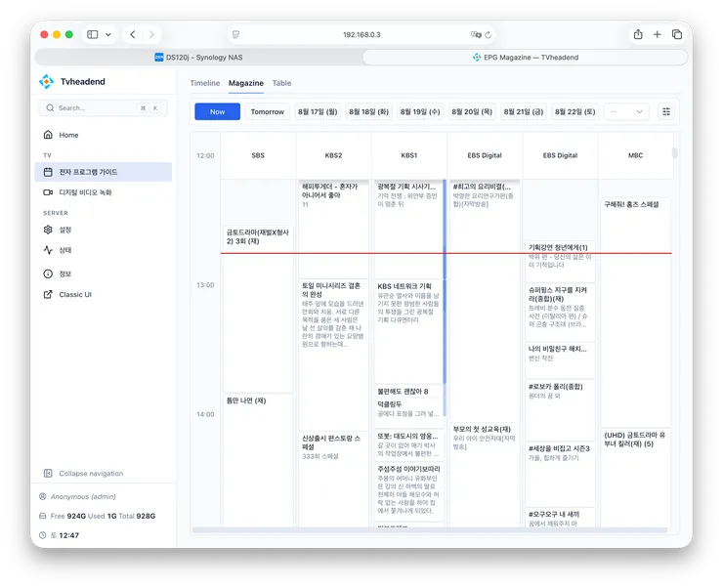Open the (UHD) 금토드라마 유부녀 킬러(재) program
723x588 pixels.
635,478
